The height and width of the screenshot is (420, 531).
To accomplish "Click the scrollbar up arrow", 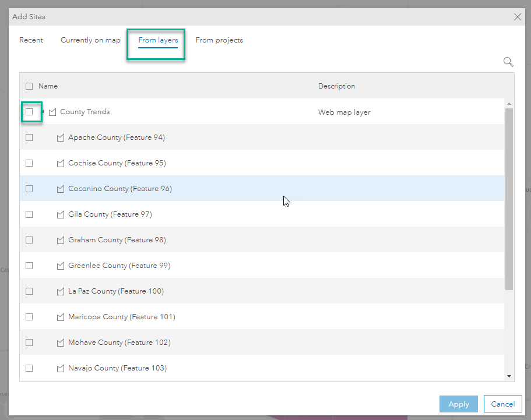I will [509, 104].
